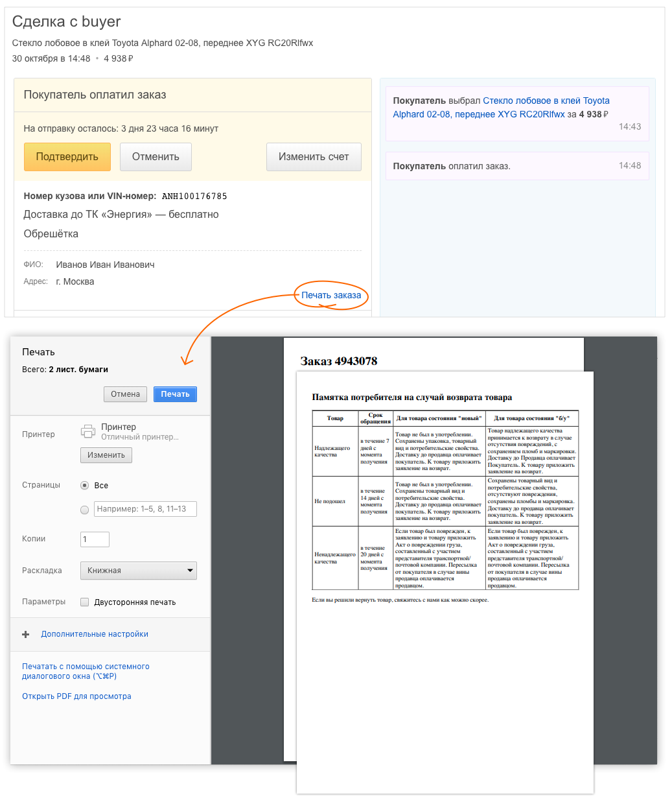Focus the Копии number field

click(95, 539)
